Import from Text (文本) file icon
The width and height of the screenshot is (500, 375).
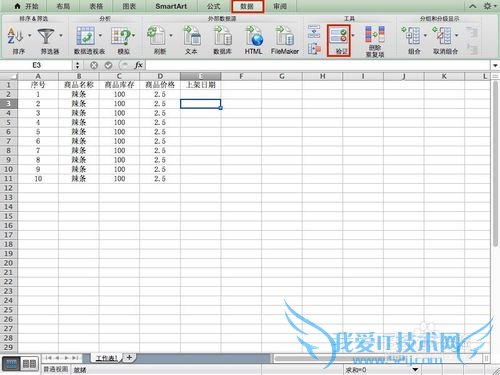tap(192, 36)
